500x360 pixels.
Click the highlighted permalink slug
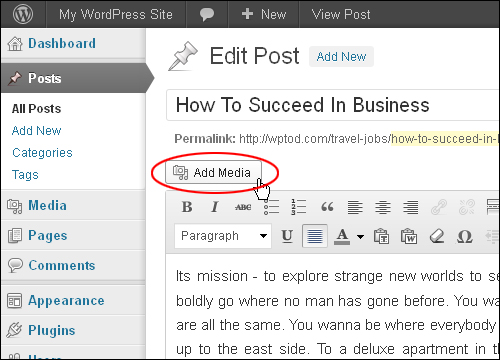[x=445, y=139]
